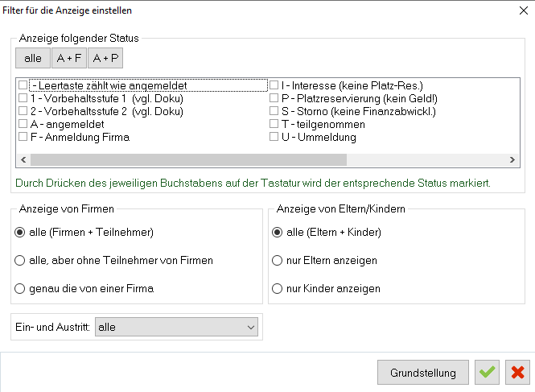Select 'alle (Firmen + Teilnehmer)' radio
The width and height of the screenshot is (535, 392).
20,232
